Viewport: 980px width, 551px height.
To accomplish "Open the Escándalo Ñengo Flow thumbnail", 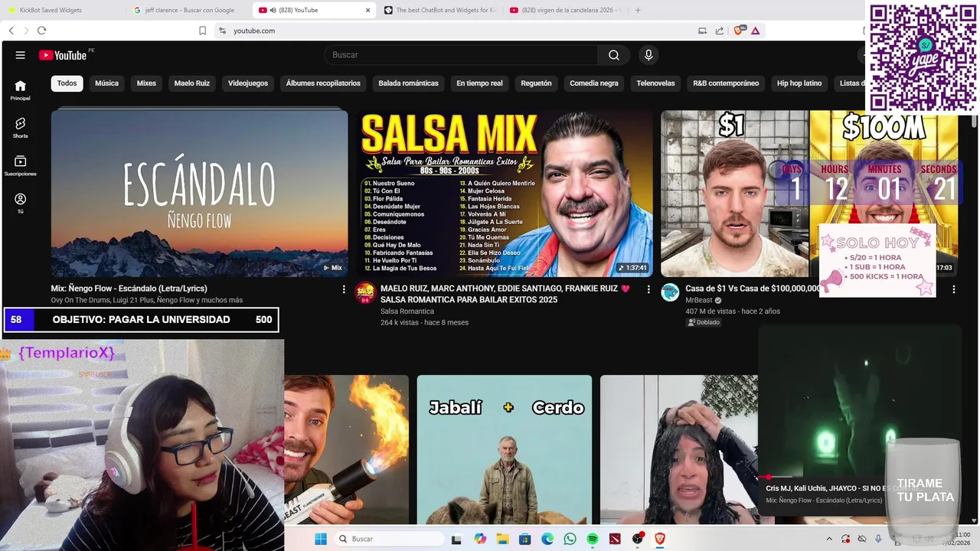I will [x=199, y=194].
